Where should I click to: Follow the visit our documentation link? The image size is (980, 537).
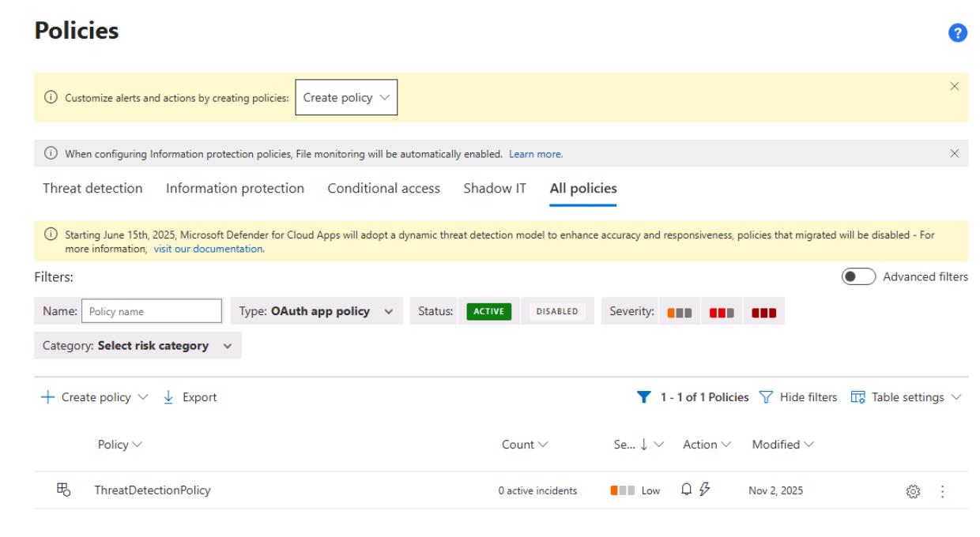tap(209, 249)
